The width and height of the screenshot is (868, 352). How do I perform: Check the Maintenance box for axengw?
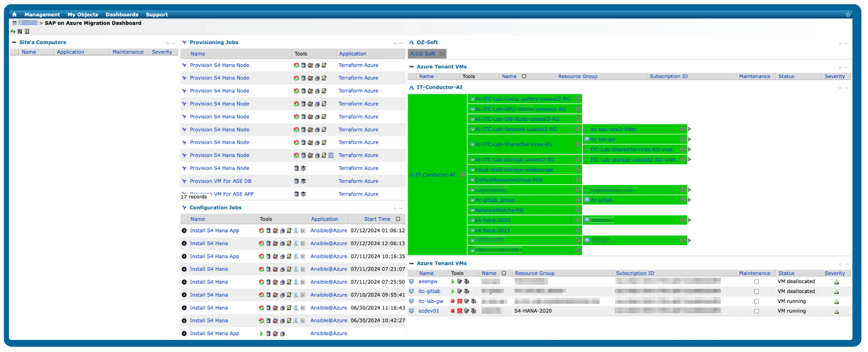click(756, 282)
